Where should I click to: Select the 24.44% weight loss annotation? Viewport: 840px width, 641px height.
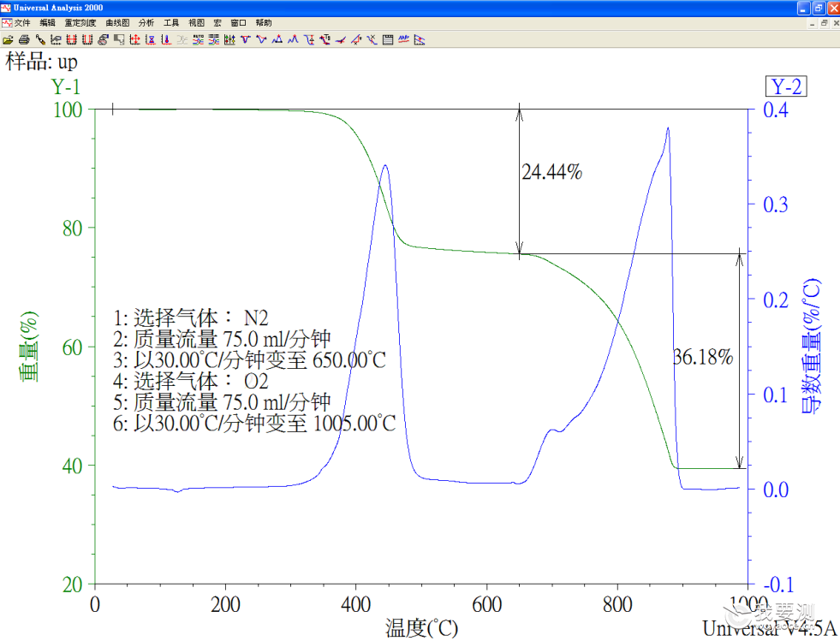(x=551, y=172)
